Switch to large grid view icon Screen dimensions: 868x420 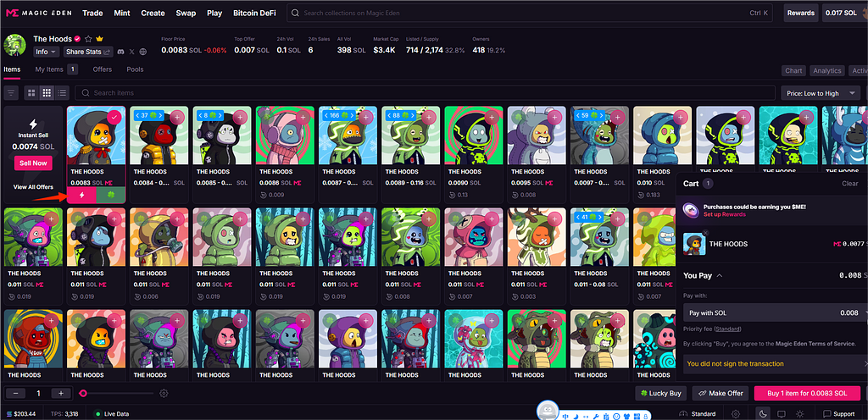tap(31, 92)
